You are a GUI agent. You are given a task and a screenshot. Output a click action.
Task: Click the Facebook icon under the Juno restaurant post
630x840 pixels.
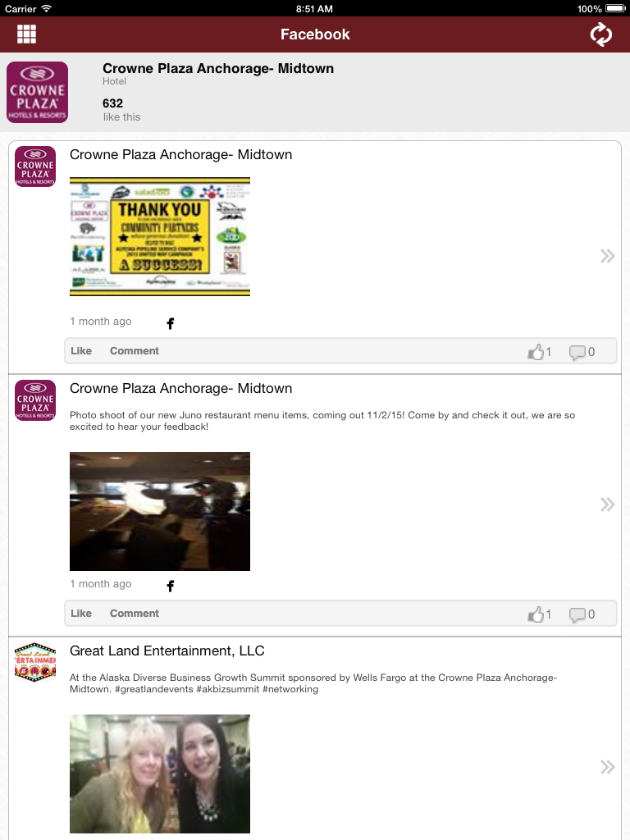point(171,586)
